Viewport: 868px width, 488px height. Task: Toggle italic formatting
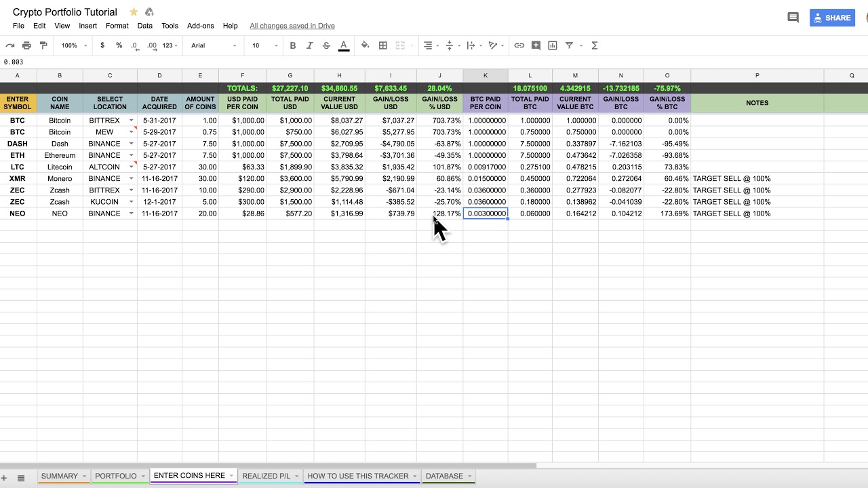[309, 45]
